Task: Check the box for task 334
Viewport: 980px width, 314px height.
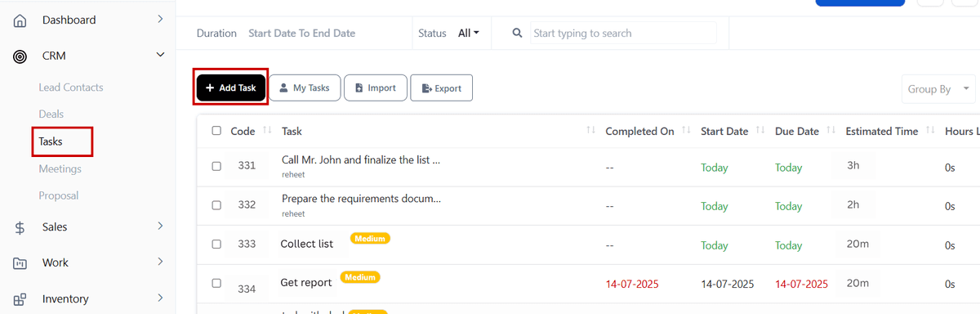Action: (216, 283)
